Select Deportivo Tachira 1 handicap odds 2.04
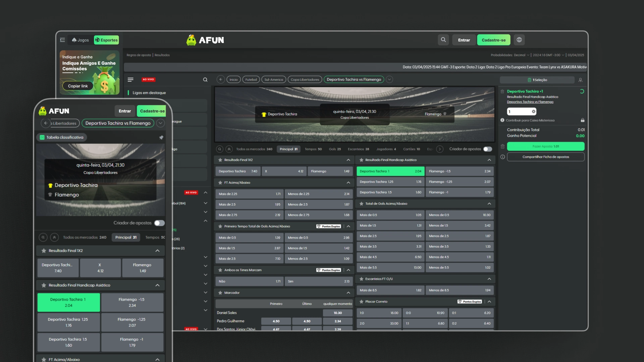Viewport: 644px width, 362px height. [390, 171]
